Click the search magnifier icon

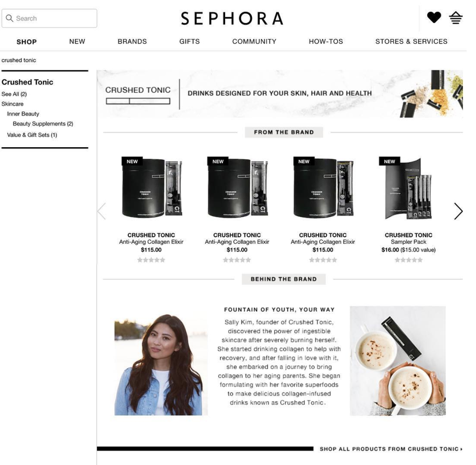coord(10,18)
